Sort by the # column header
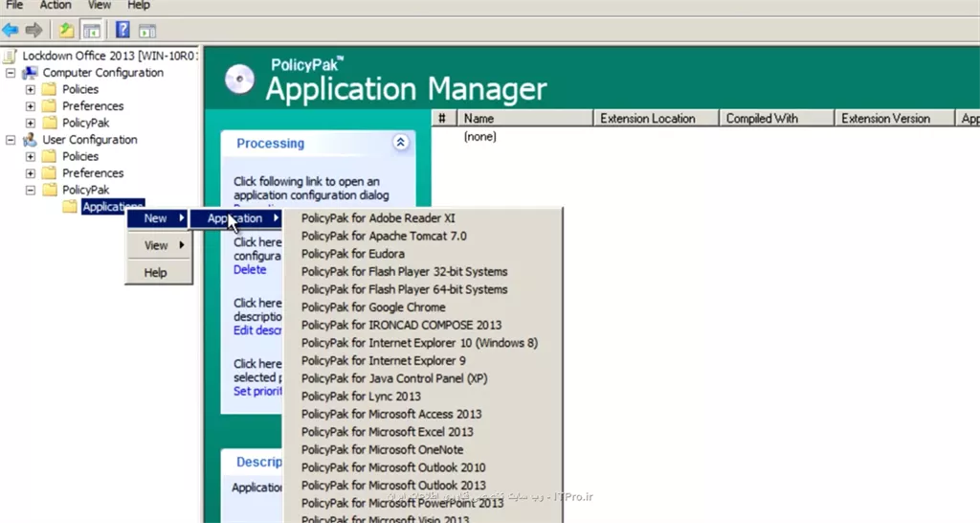Image resolution: width=980 pixels, height=523 pixels. (444, 118)
